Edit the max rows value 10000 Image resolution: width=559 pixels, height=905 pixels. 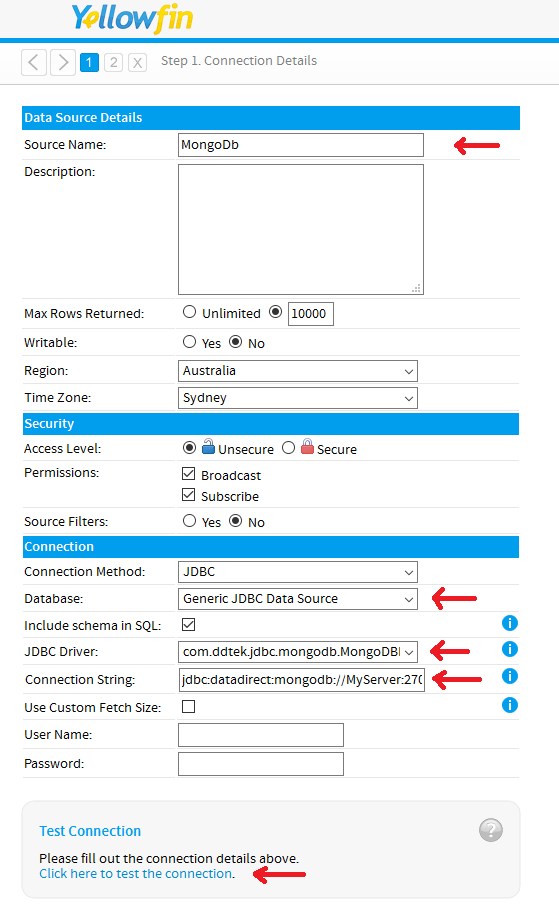click(310, 313)
